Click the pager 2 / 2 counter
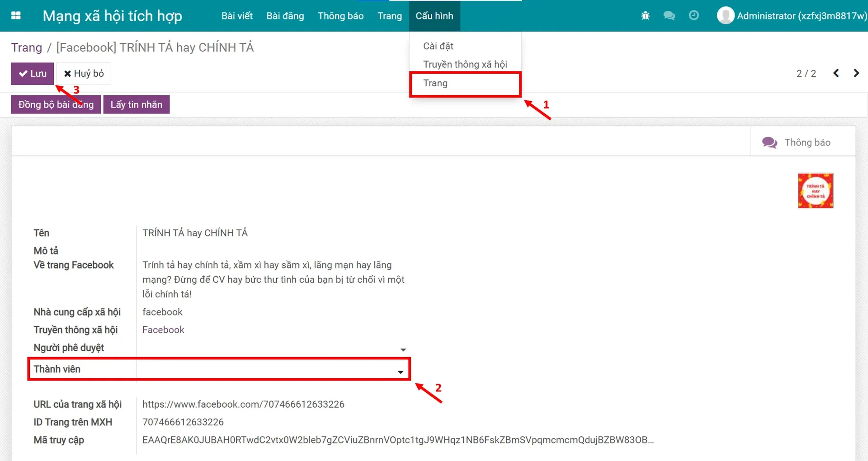This screenshot has width=868, height=461. click(x=806, y=74)
